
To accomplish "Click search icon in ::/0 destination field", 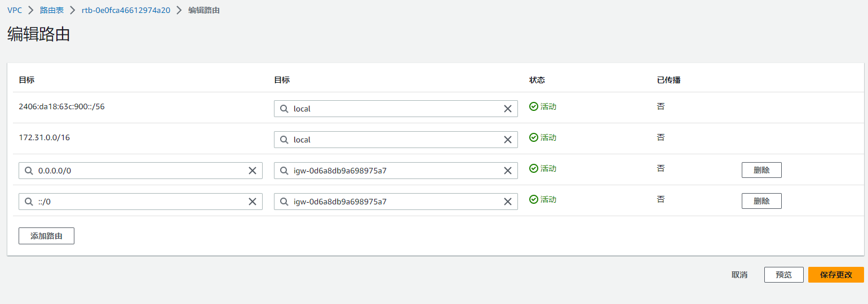I will (29, 202).
